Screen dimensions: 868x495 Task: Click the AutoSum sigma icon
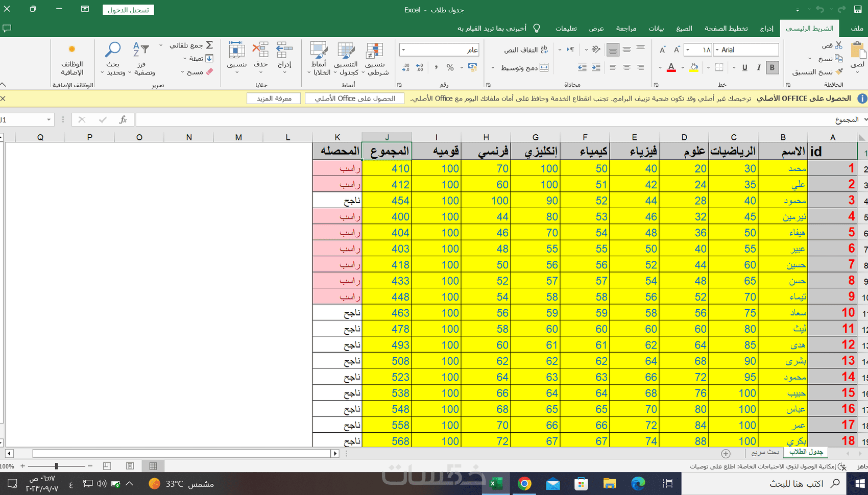point(209,45)
